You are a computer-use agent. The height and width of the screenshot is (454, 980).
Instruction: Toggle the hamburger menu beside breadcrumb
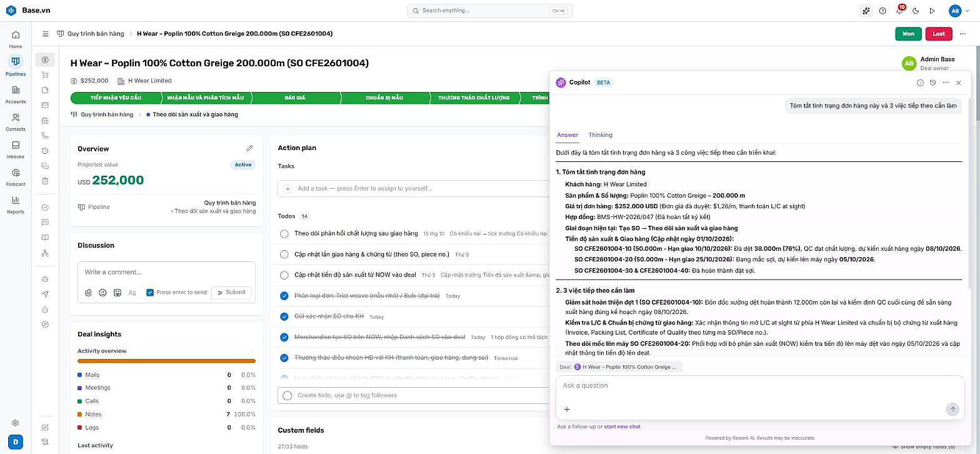46,34
